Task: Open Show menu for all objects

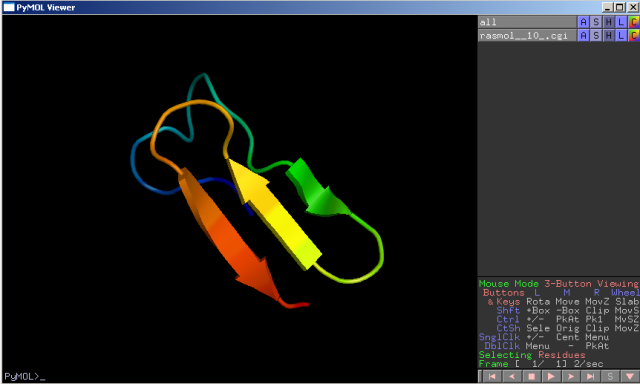Action: tap(596, 22)
